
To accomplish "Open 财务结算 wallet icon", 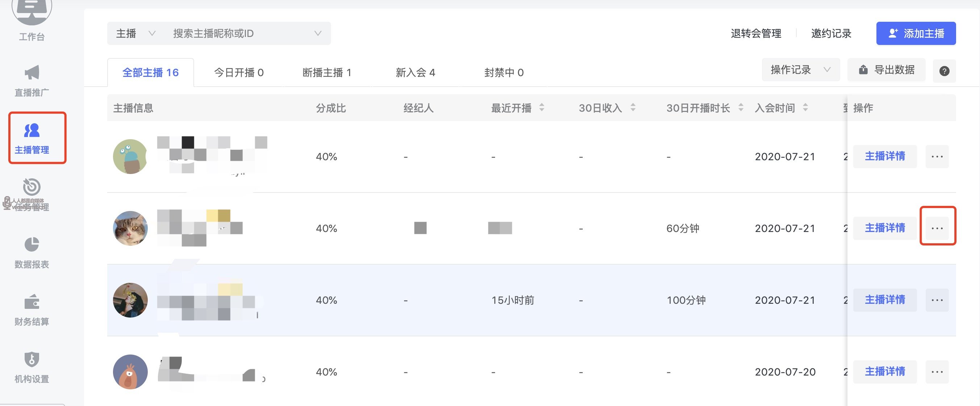I will 32,302.
